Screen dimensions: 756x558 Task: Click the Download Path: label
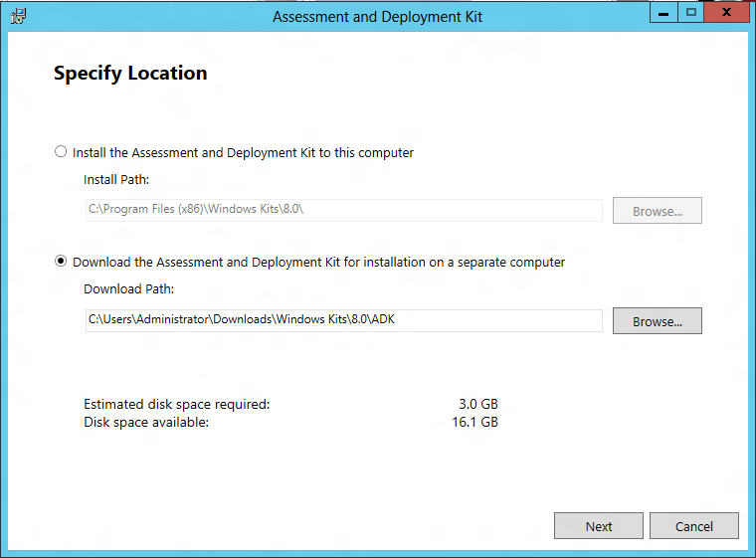(x=128, y=288)
